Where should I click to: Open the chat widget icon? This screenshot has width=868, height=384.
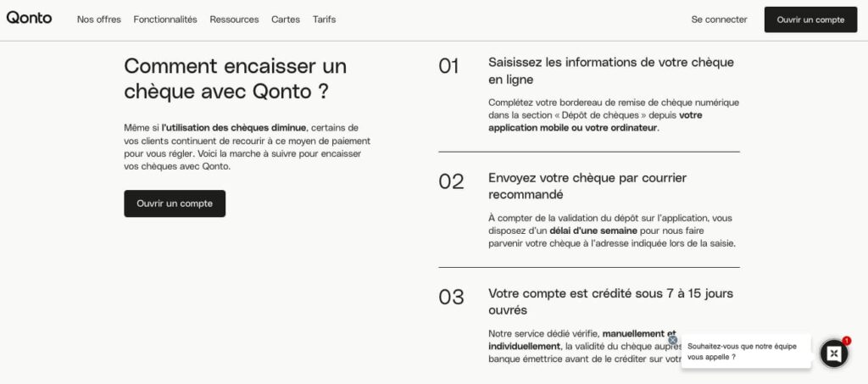tap(834, 353)
